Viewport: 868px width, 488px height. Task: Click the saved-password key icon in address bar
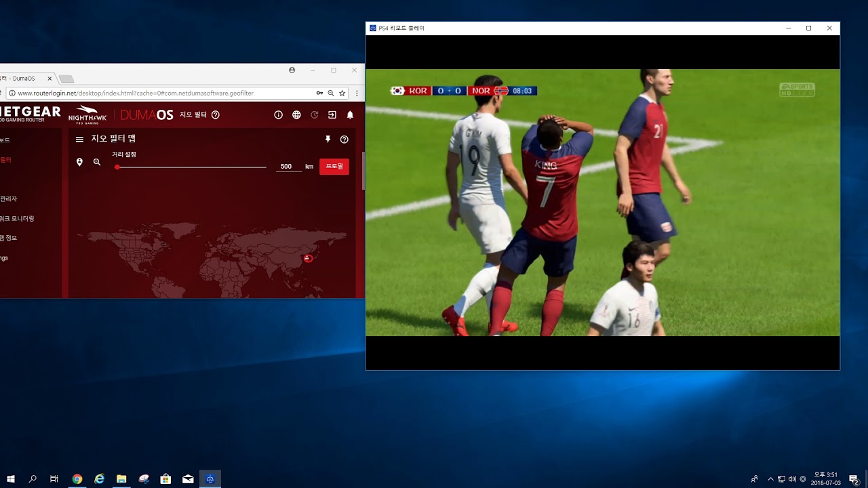(319, 93)
